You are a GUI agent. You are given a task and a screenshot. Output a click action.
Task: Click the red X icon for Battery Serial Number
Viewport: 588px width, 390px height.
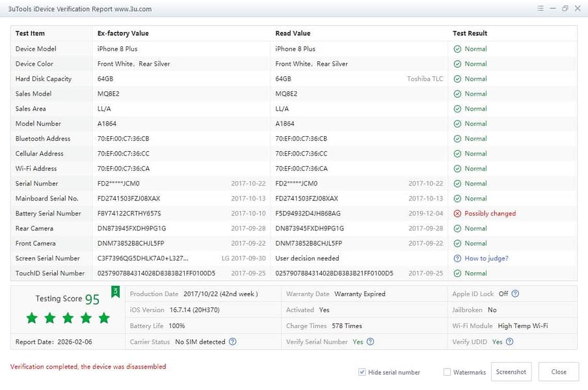tap(457, 213)
